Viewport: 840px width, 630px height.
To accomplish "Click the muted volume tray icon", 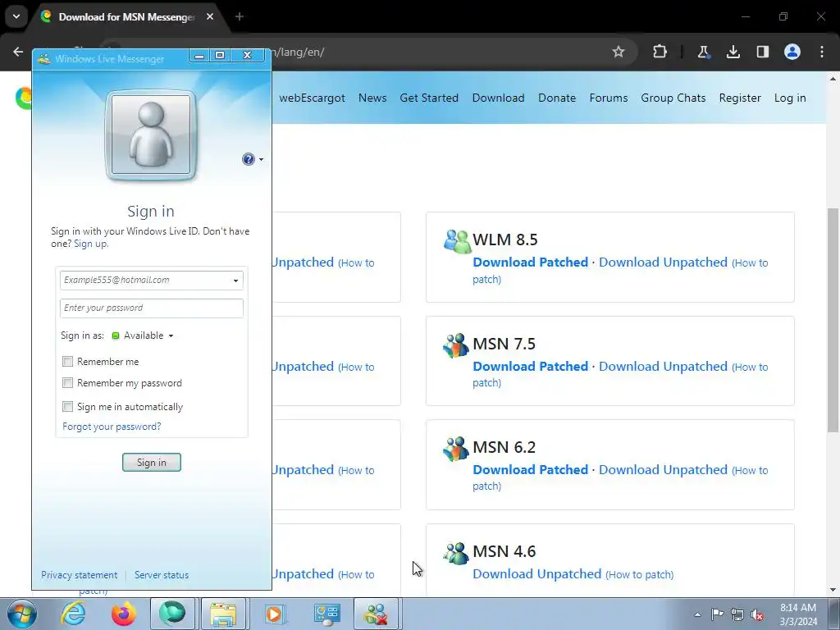I will point(757,614).
